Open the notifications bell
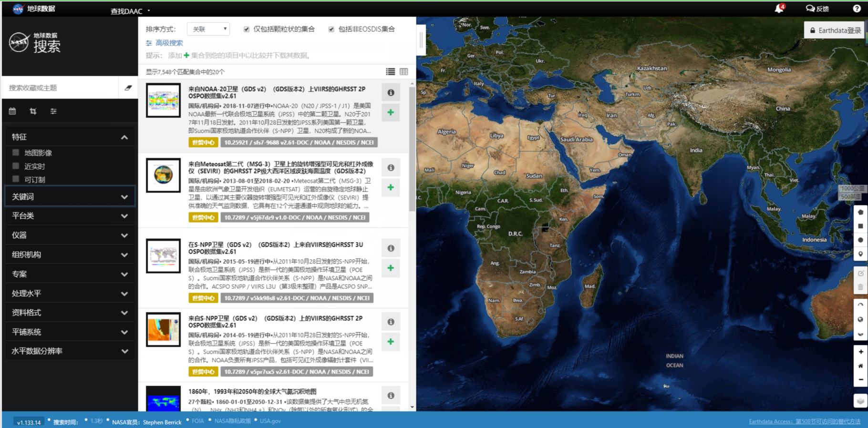This screenshot has width=868, height=428. coord(779,9)
